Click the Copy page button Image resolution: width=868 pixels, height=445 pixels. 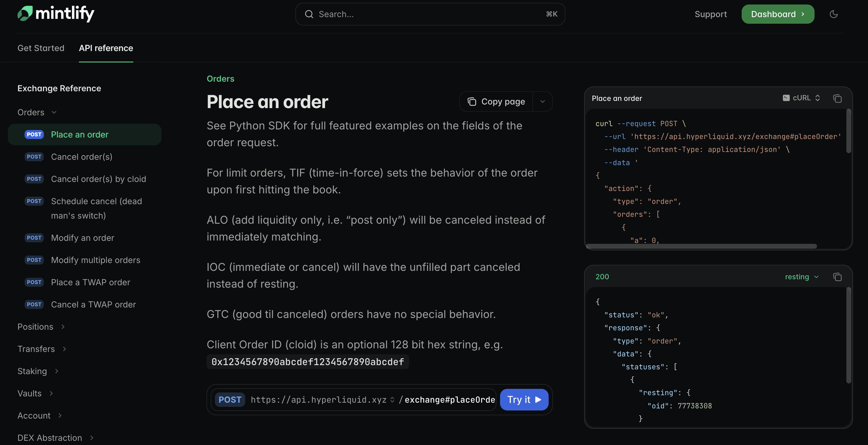point(496,101)
